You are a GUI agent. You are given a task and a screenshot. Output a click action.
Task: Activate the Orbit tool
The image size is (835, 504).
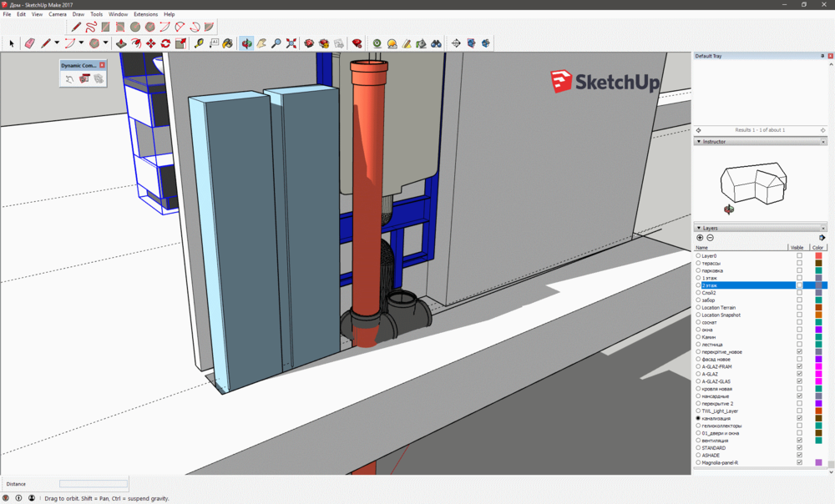click(x=247, y=43)
